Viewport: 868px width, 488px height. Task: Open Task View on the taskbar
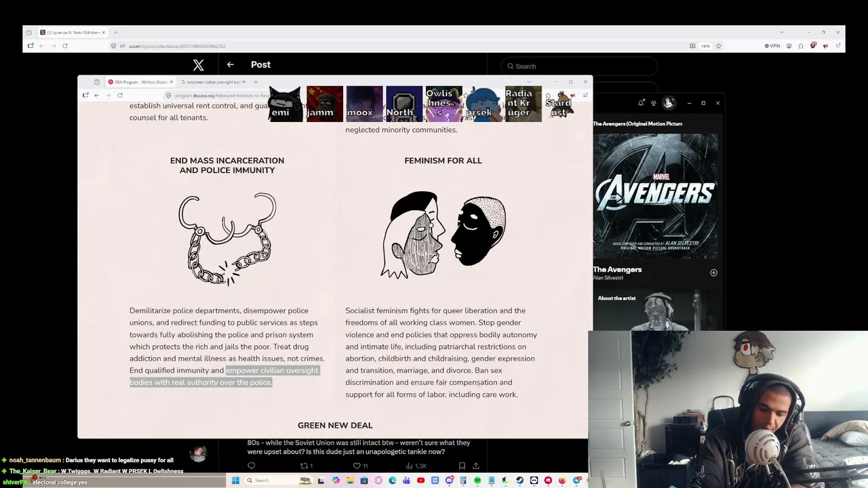[321, 481]
